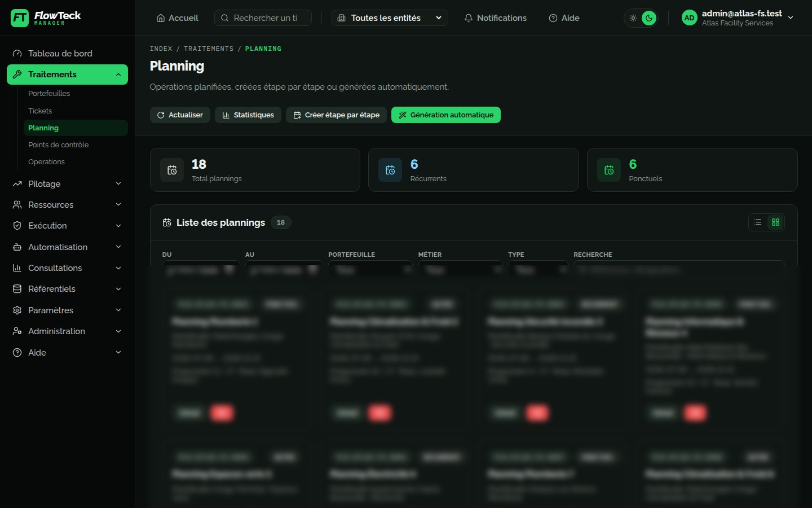
Task: Go to TRAITEMENTS in the breadcrumb
Action: 209,49
